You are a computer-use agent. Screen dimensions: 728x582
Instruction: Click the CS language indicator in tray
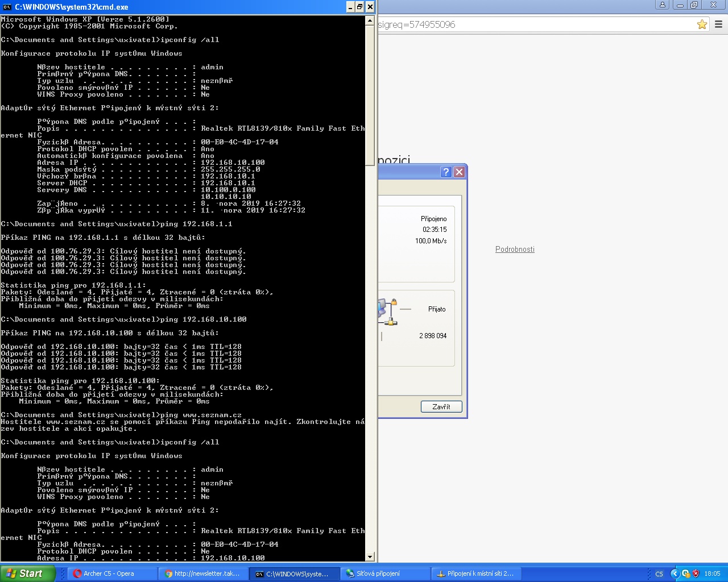(659, 573)
